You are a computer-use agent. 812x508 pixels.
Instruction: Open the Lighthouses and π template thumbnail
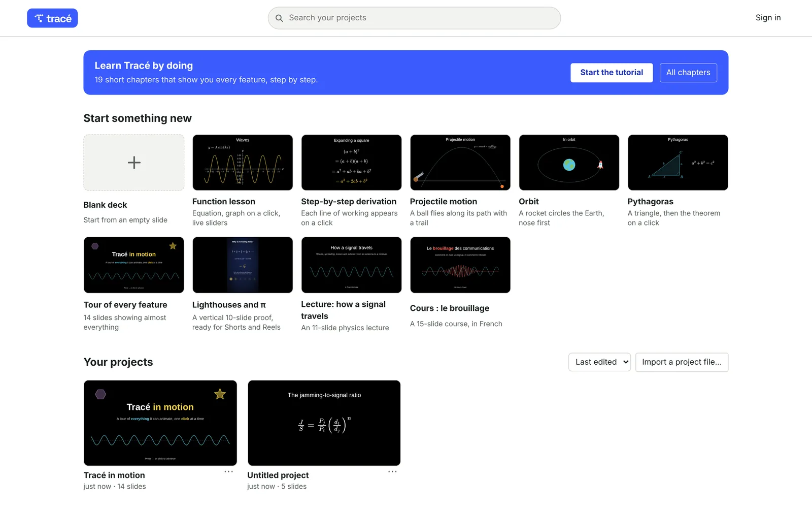(243, 265)
